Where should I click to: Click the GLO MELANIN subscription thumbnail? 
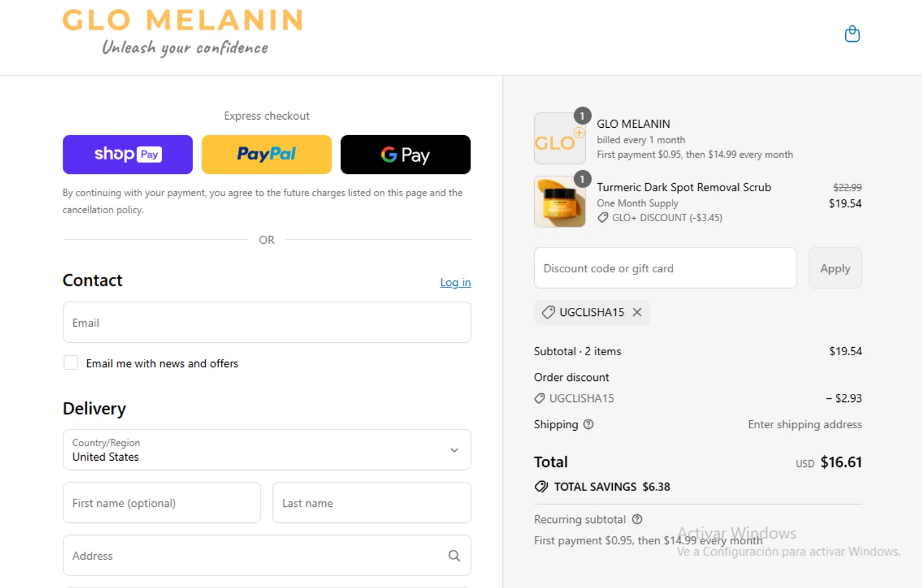[559, 138]
